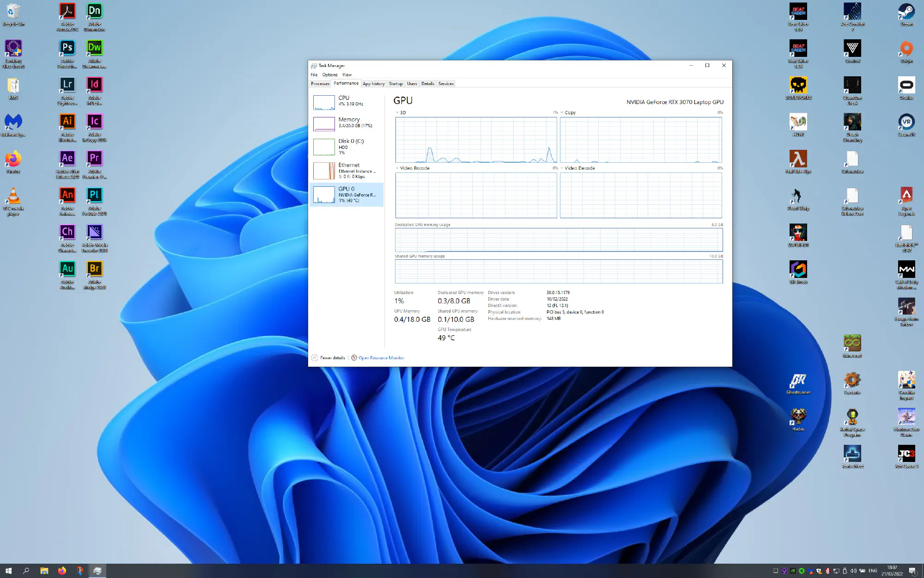Click Firefox icon in the taskbar
The height and width of the screenshot is (578, 924).
click(x=62, y=571)
